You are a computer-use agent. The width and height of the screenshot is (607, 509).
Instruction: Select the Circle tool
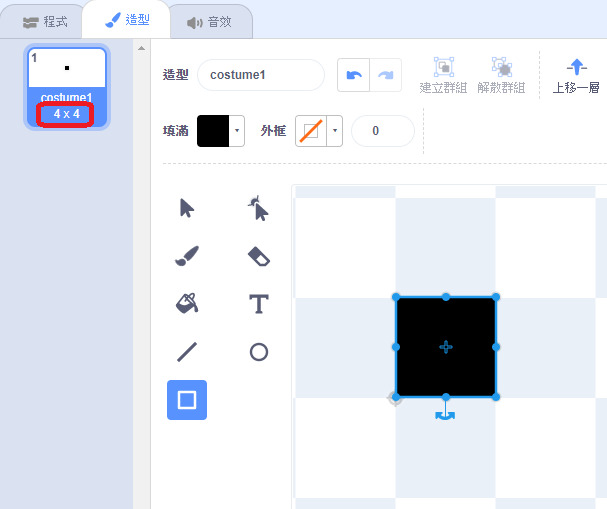point(259,352)
